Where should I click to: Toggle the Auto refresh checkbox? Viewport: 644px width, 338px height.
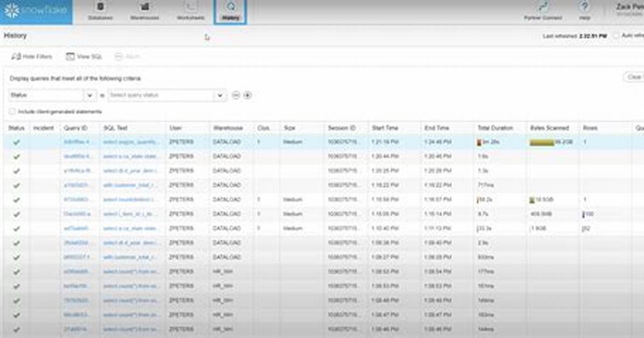click(x=616, y=36)
